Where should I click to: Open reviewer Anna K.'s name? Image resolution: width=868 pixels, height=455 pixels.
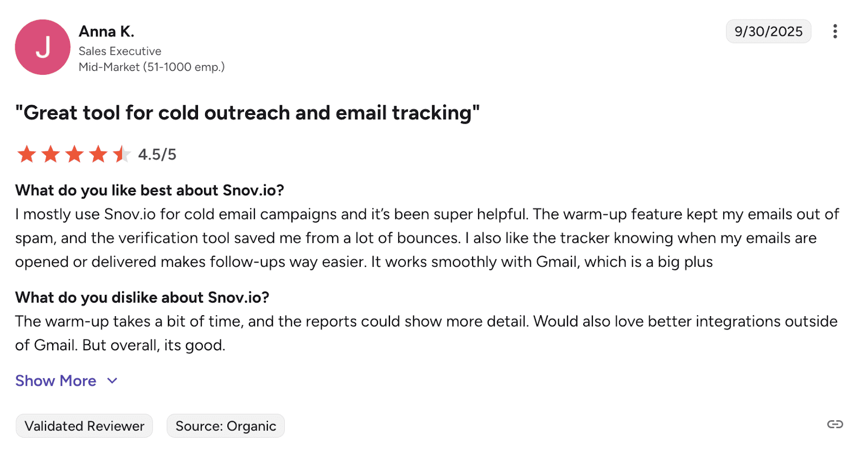click(106, 31)
